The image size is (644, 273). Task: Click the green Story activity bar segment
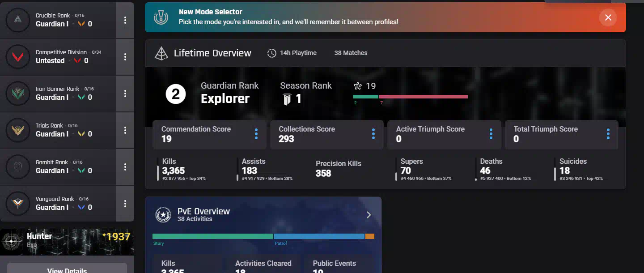213,236
